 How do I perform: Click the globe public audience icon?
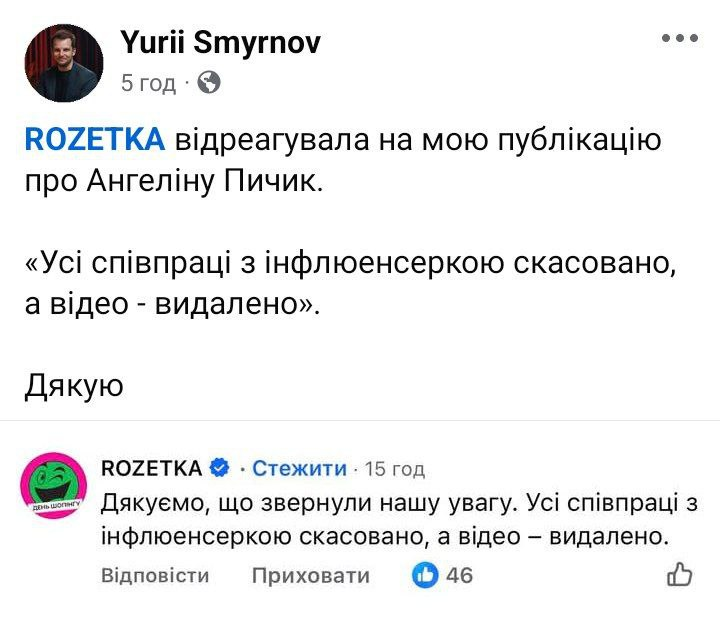tap(209, 83)
